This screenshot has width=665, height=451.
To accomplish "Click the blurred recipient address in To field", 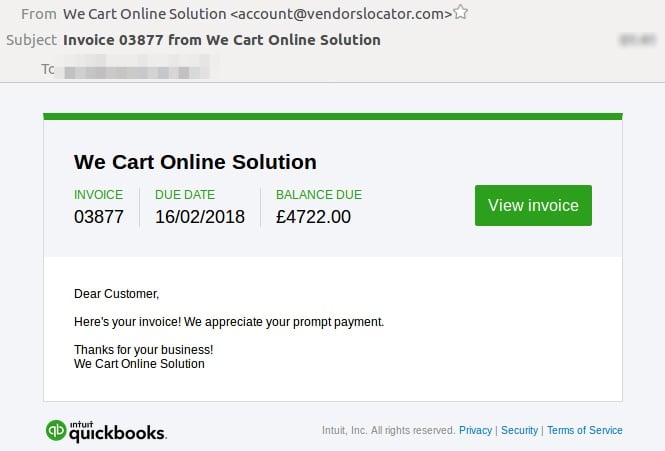I will click(138, 69).
